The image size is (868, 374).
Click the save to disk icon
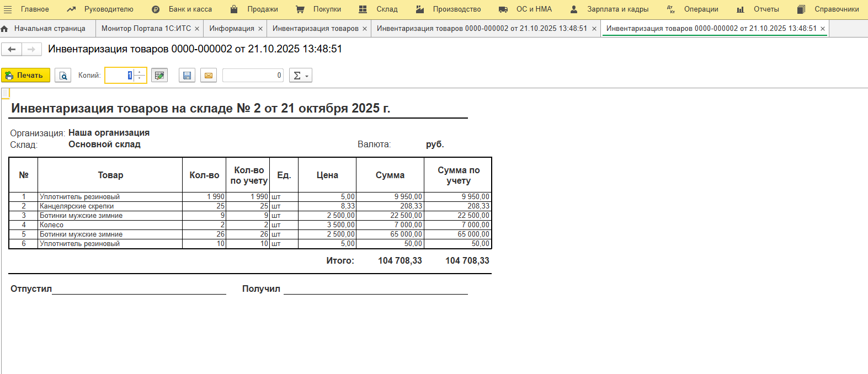pyautogui.click(x=187, y=76)
